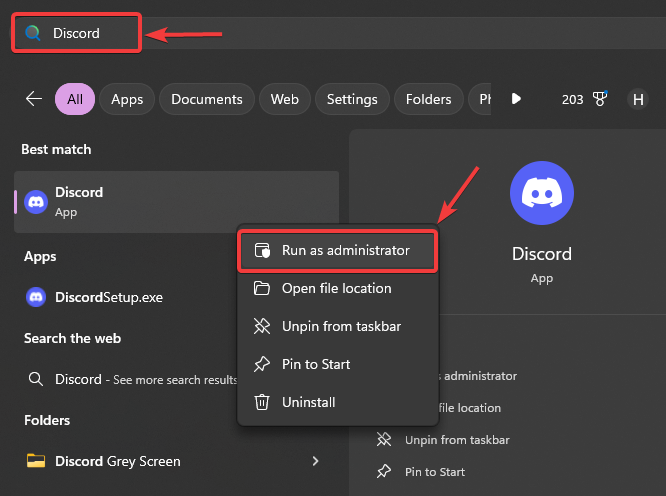This screenshot has height=496, width=666.
Task: Click the DiscordSetup.exe icon
Action: (36, 297)
